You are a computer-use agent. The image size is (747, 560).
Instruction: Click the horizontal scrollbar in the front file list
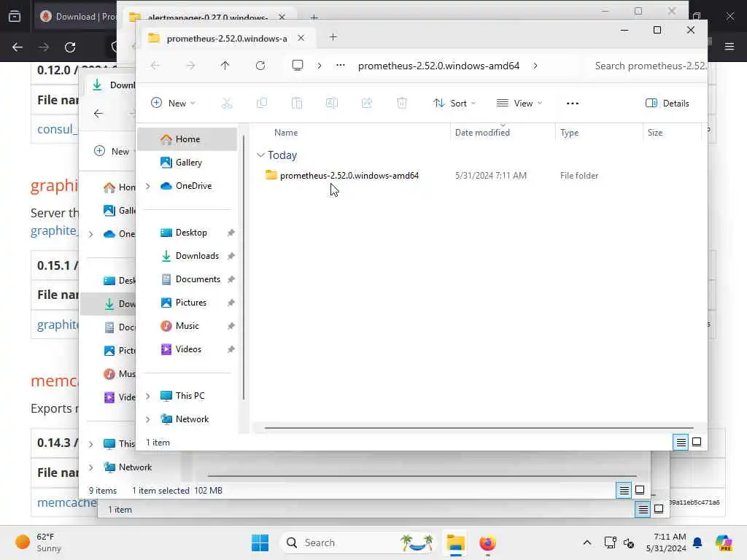(479, 427)
